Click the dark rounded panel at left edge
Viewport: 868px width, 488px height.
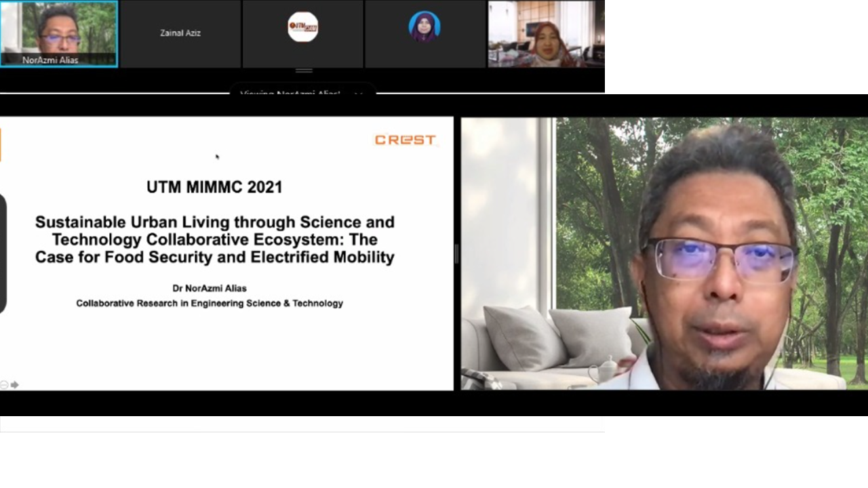(3, 253)
